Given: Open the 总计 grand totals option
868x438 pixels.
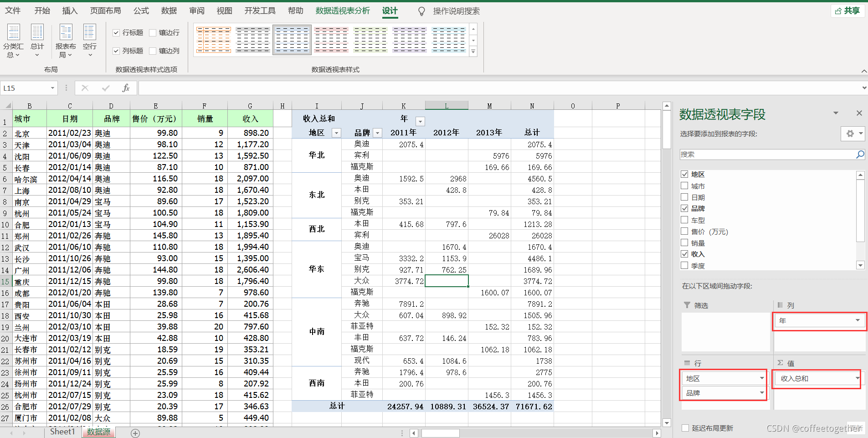Looking at the screenshot, I should click(37, 41).
